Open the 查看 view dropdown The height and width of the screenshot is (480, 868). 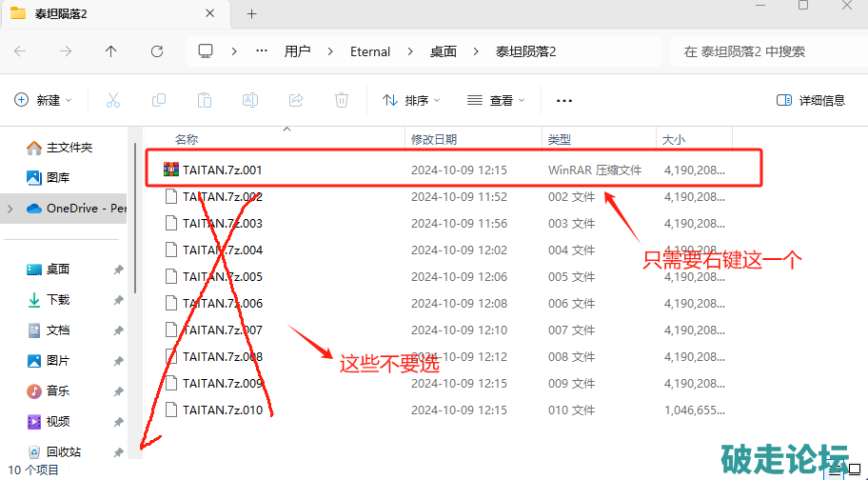[495, 100]
